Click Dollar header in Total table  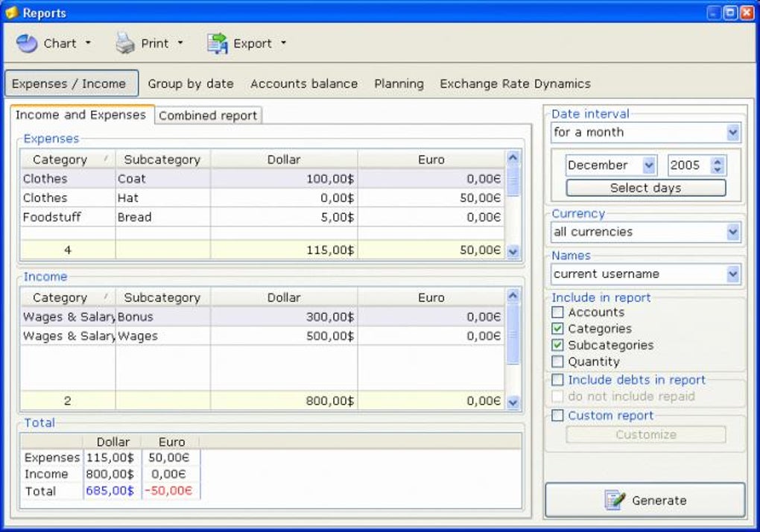tap(113, 442)
